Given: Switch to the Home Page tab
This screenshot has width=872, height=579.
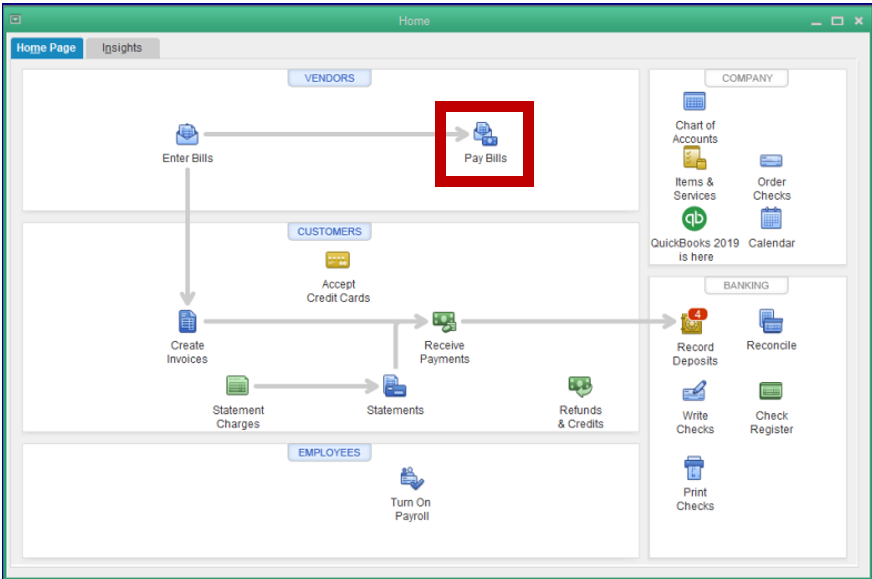Looking at the screenshot, I should pos(47,48).
